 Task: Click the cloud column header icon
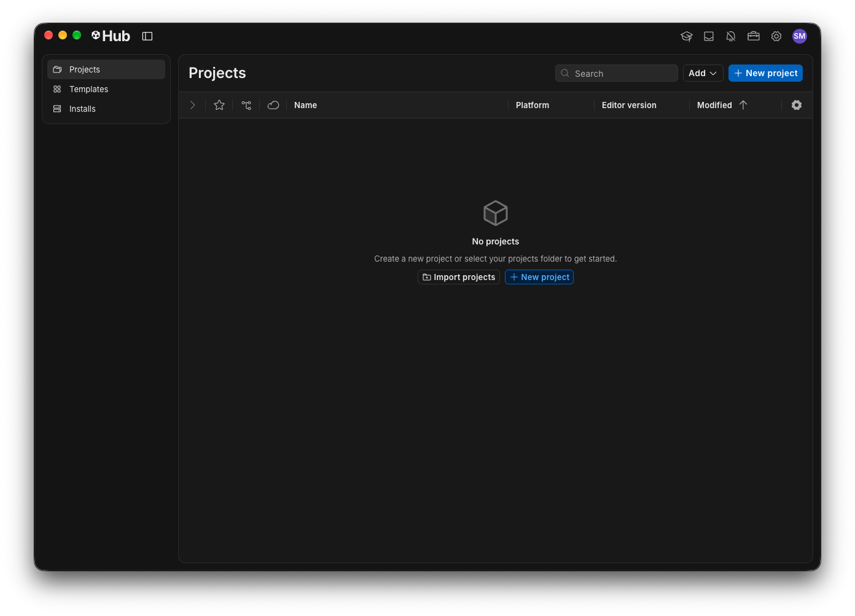click(x=273, y=105)
